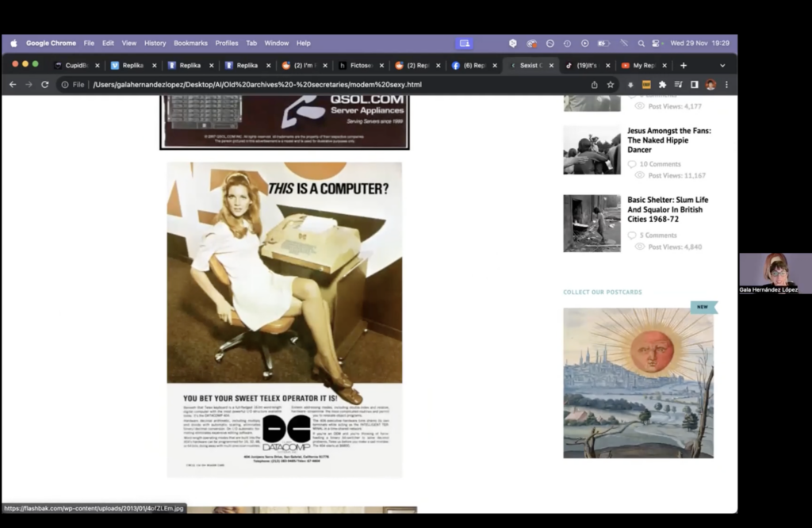This screenshot has width=812, height=528.
Task: Click the battery charging status icon
Action: click(603, 44)
